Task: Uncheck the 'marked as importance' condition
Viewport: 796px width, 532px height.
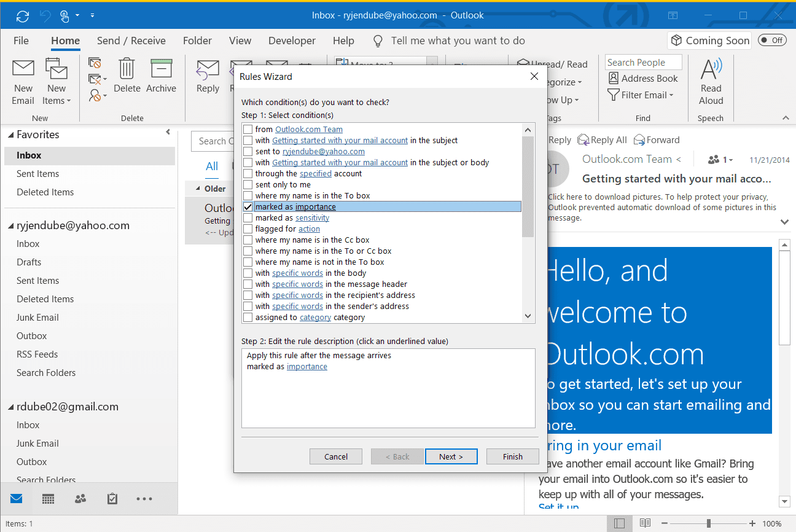Action: pyautogui.click(x=248, y=207)
